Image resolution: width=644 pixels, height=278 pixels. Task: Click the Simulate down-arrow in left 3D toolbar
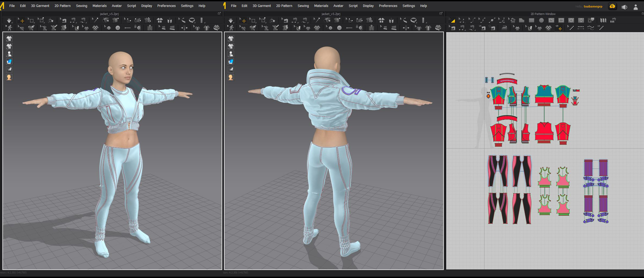9,20
